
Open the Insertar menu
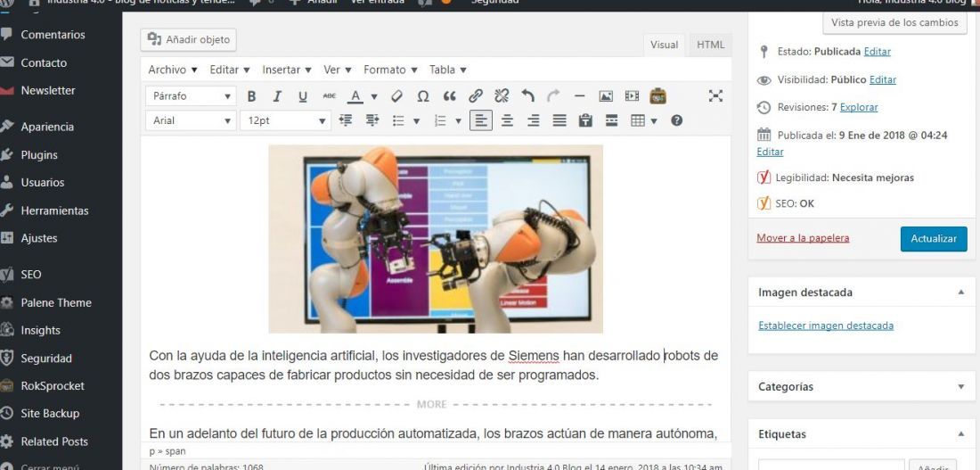287,70
